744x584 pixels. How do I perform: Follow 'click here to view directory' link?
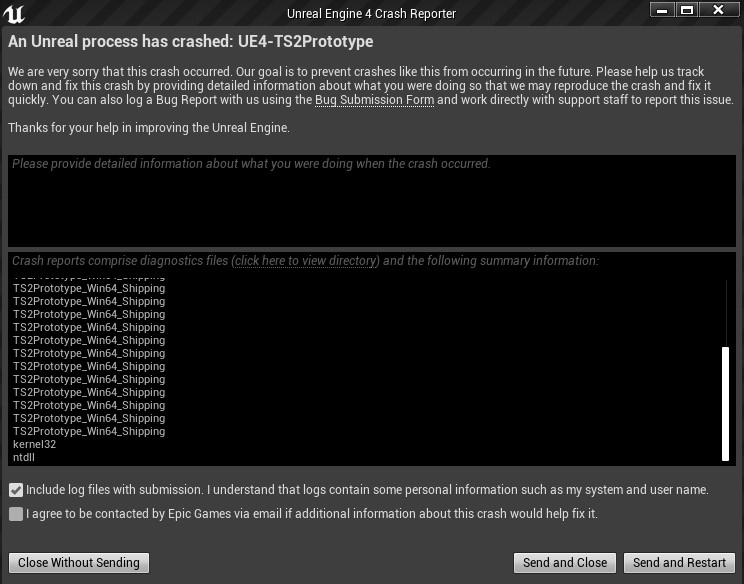(306, 261)
